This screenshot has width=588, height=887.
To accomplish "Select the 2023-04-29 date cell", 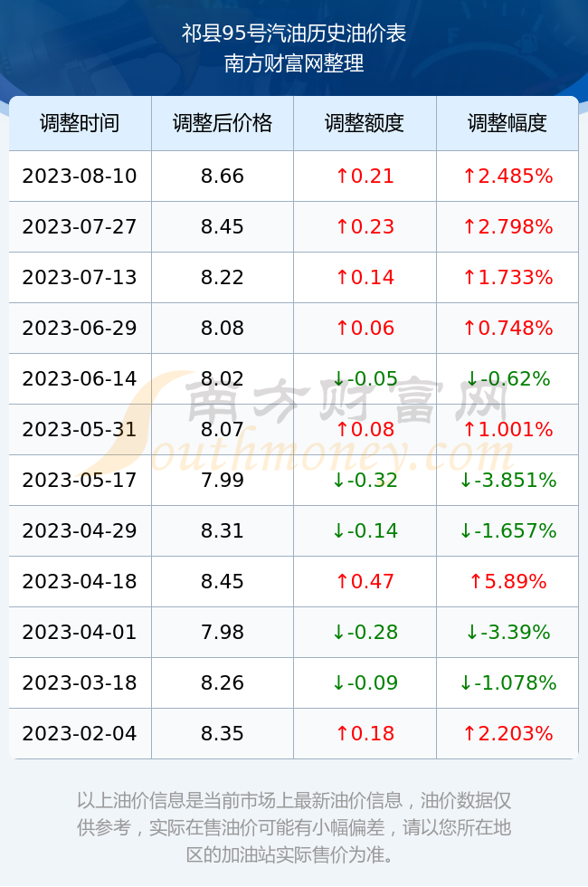I will click(80, 530).
